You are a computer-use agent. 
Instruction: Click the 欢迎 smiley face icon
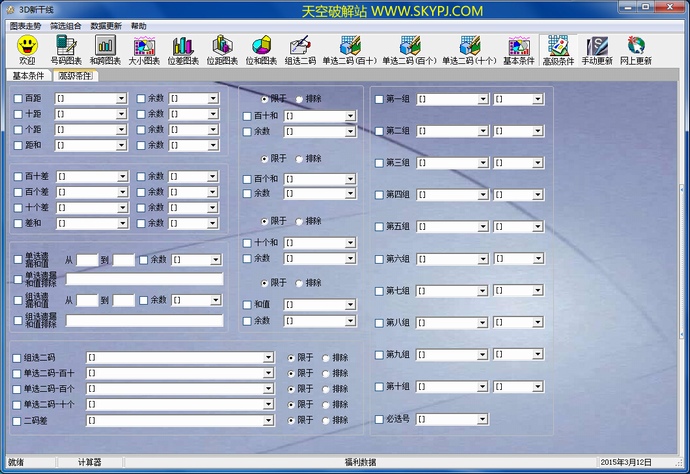click(x=27, y=45)
